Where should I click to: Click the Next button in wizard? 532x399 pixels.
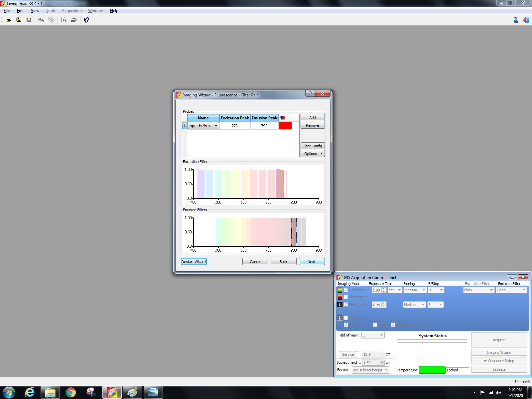pos(312,262)
